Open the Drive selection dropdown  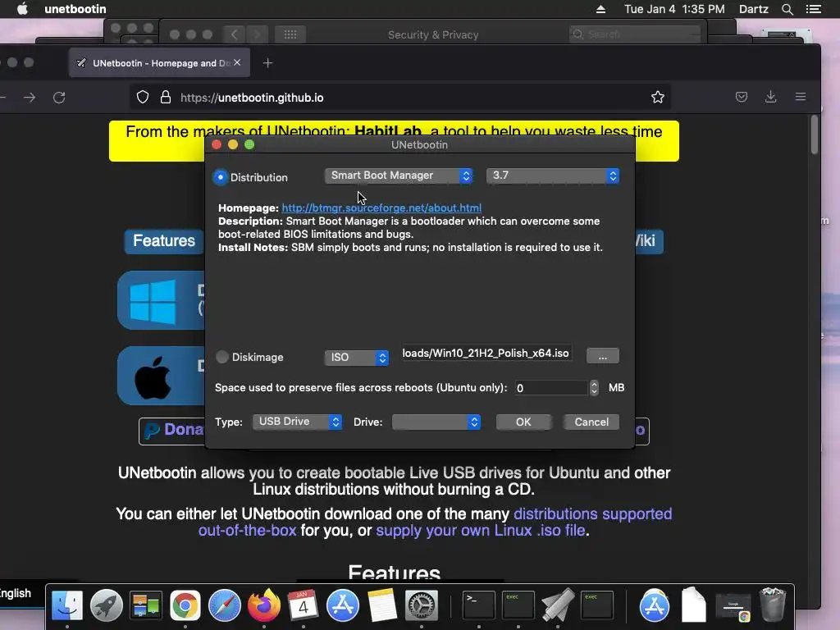click(x=436, y=422)
